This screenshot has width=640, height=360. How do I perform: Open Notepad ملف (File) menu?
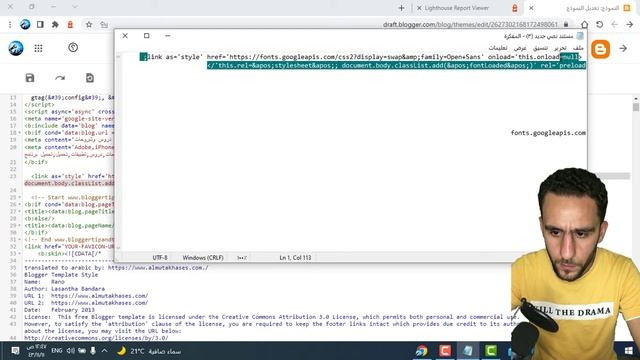point(578,48)
